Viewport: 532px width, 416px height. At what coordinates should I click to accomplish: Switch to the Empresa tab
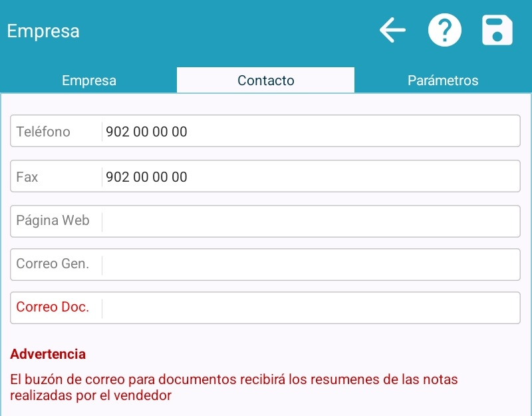pos(89,81)
